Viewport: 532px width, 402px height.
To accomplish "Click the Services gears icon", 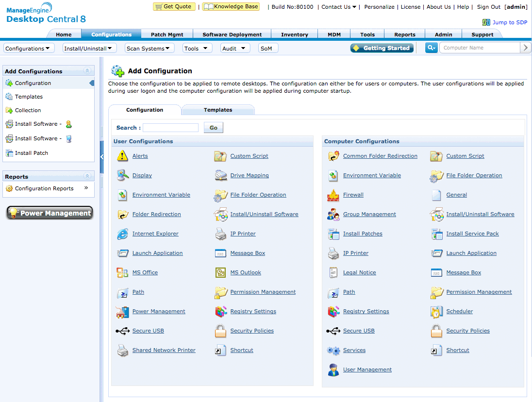I will point(333,351).
